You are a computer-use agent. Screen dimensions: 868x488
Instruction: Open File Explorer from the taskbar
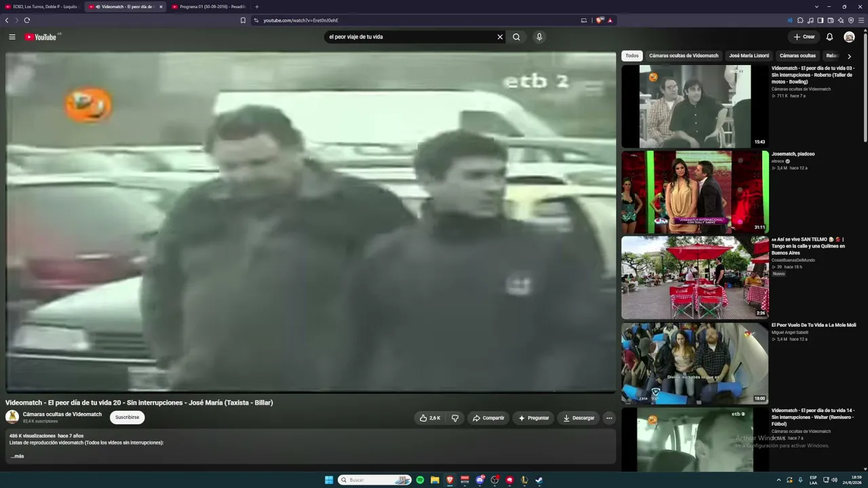(435, 480)
